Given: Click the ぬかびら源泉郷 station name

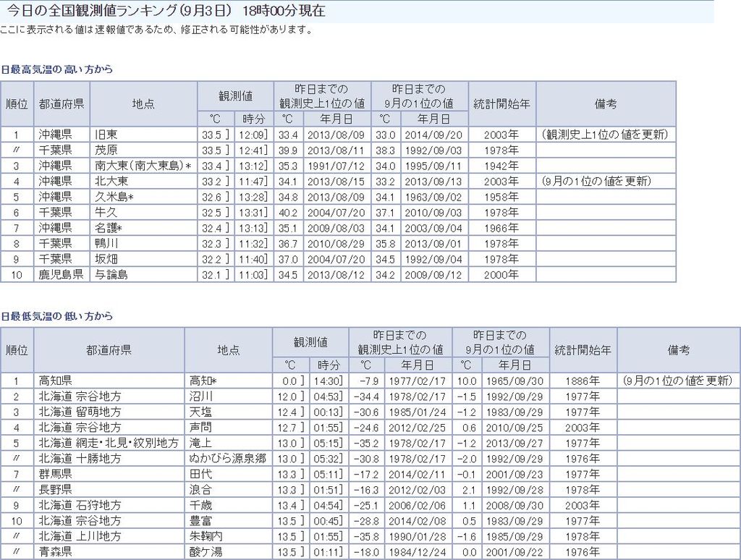Looking at the screenshot, I should tap(227, 459).
